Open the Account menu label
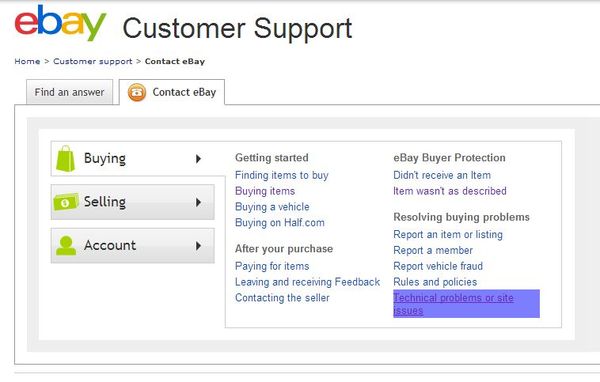The height and width of the screenshot is (382, 600). click(x=110, y=245)
